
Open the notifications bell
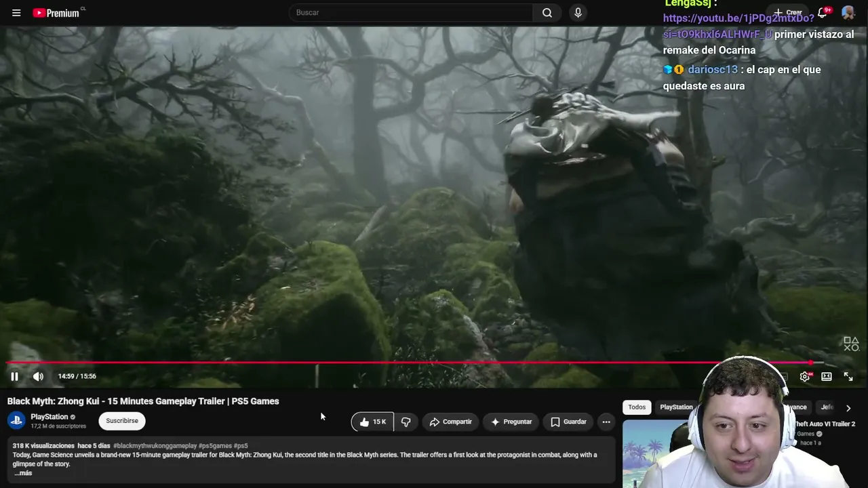click(x=823, y=13)
